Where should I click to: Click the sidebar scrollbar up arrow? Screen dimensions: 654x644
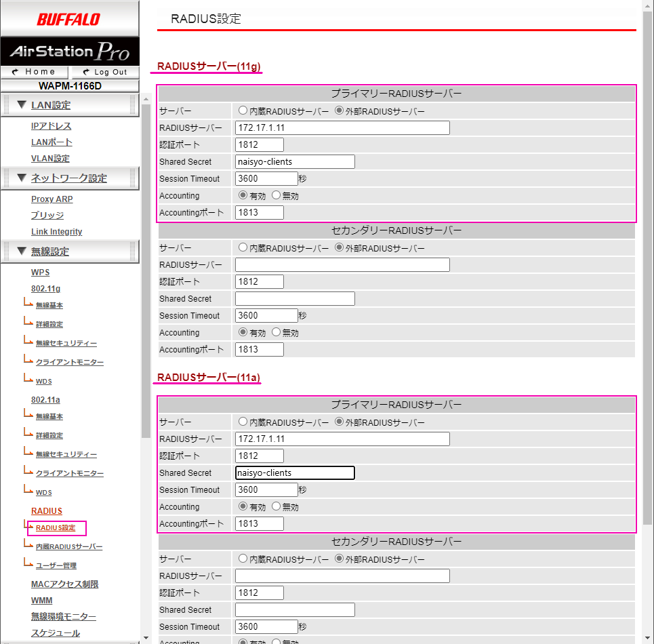[x=146, y=99]
